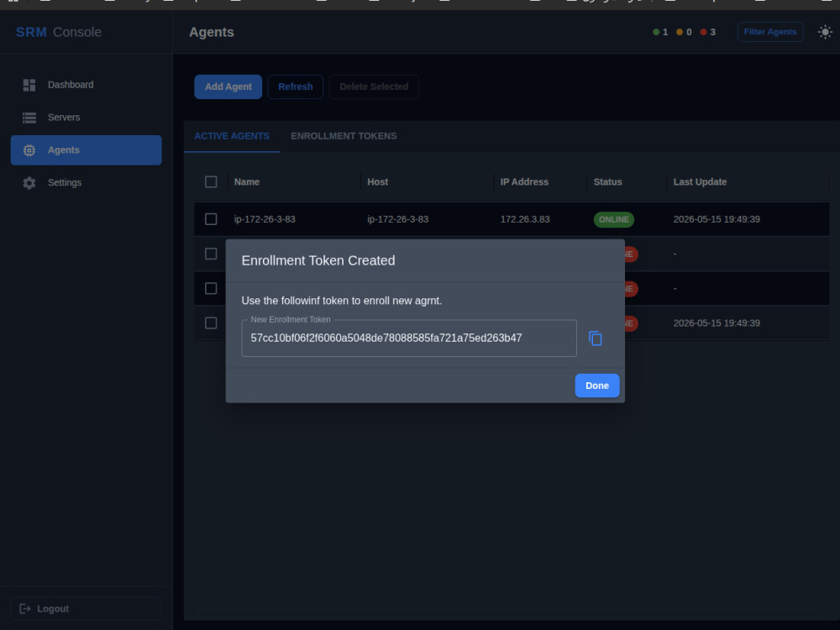This screenshot has width=840, height=630.
Task: Click the Servers stack icon
Action: pos(29,118)
